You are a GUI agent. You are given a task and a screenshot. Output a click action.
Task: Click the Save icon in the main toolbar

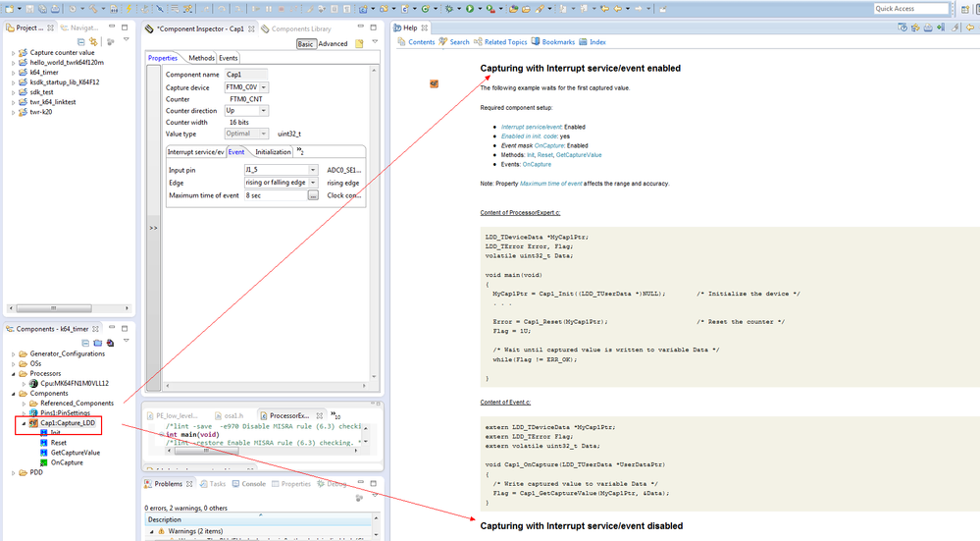coord(29,9)
